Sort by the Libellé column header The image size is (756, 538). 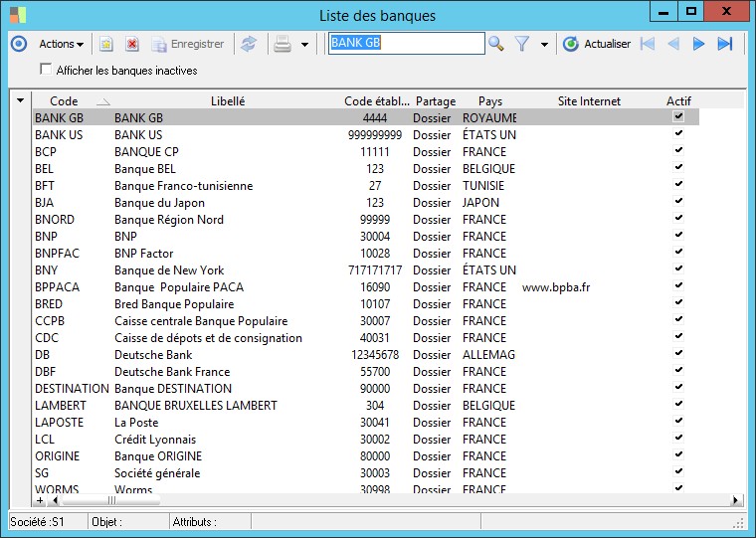(228, 101)
